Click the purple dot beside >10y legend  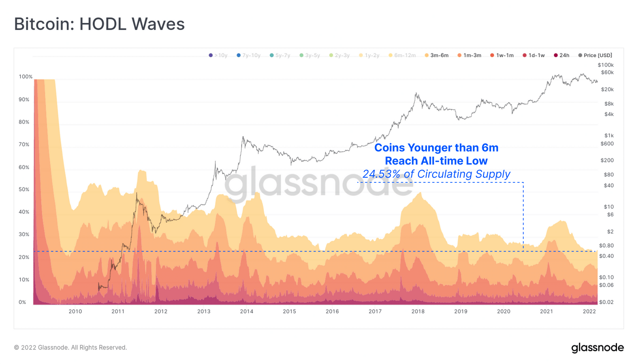pyautogui.click(x=211, y=55)
